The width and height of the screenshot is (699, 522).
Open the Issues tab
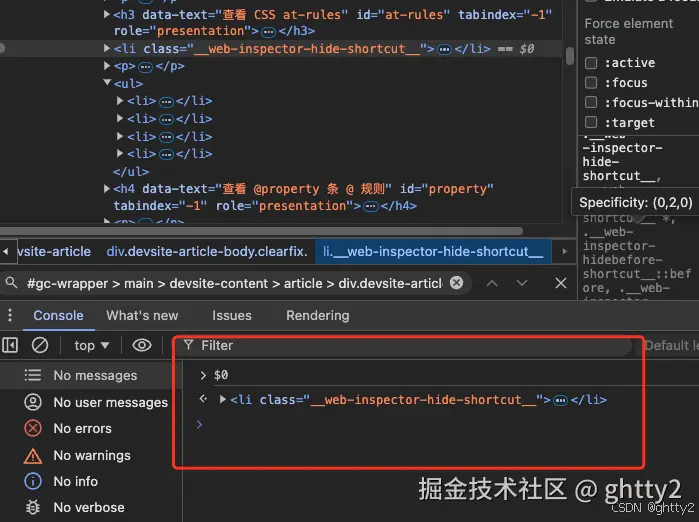point(232,316)
